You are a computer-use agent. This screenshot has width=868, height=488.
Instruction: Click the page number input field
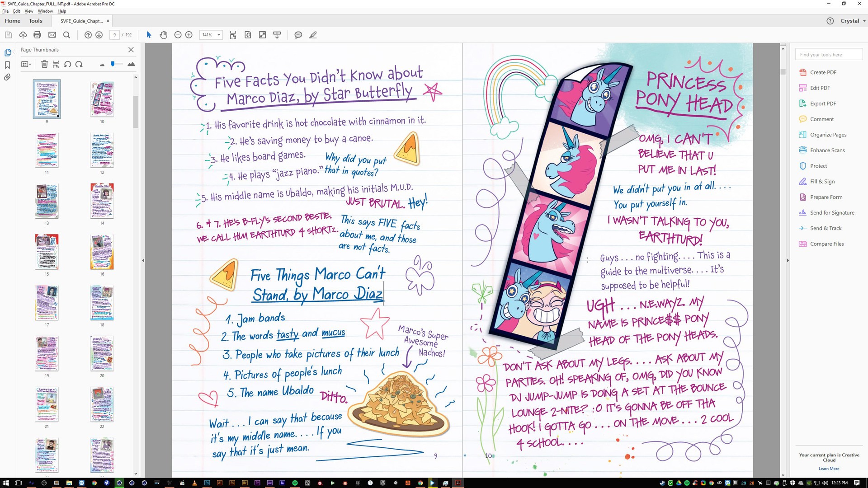(114, 35)
